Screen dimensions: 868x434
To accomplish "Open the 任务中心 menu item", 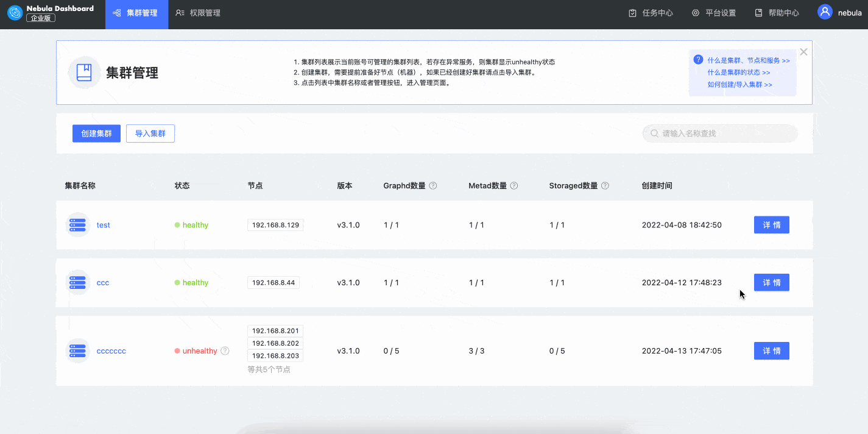I will 651,13.
